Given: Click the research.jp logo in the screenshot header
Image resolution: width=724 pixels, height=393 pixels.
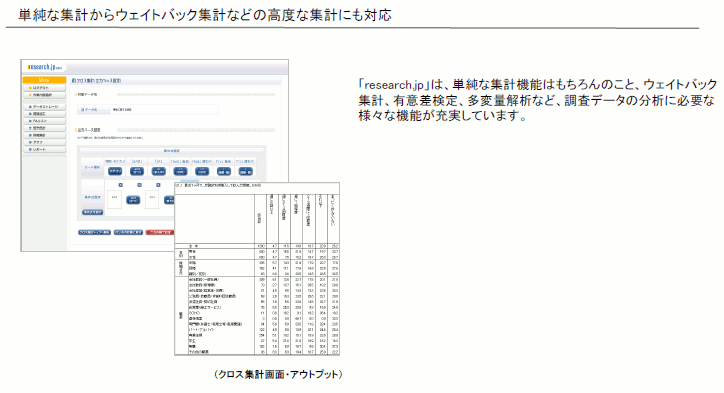Looking at the screenshot, I should 45,67.
